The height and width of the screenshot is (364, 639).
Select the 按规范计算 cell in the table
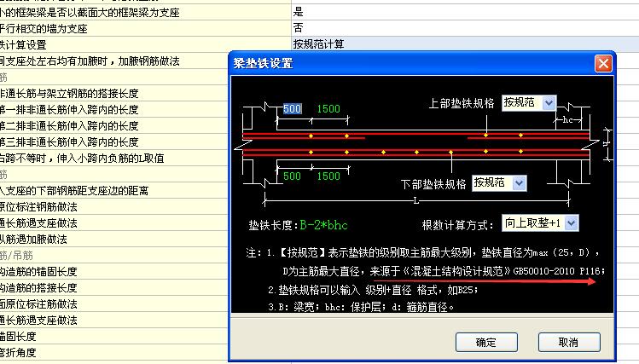click(x=465, y=44)
